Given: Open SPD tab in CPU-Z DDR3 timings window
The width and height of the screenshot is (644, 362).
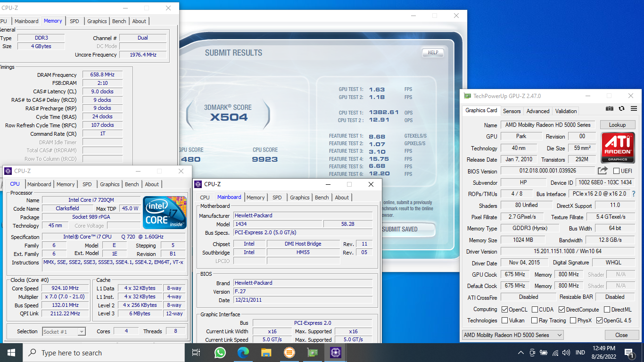Looking at the screenshot, I should click(x=74, y=21).
